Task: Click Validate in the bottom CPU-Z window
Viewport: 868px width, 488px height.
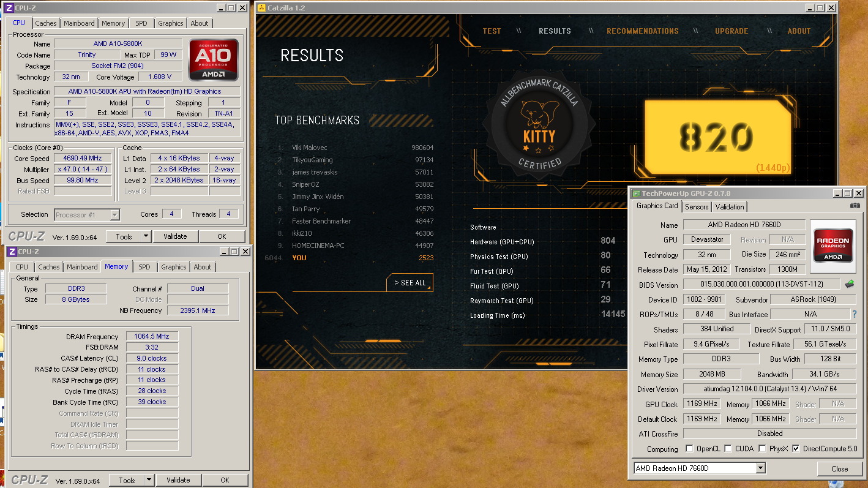Action: [x=178, y=480]
